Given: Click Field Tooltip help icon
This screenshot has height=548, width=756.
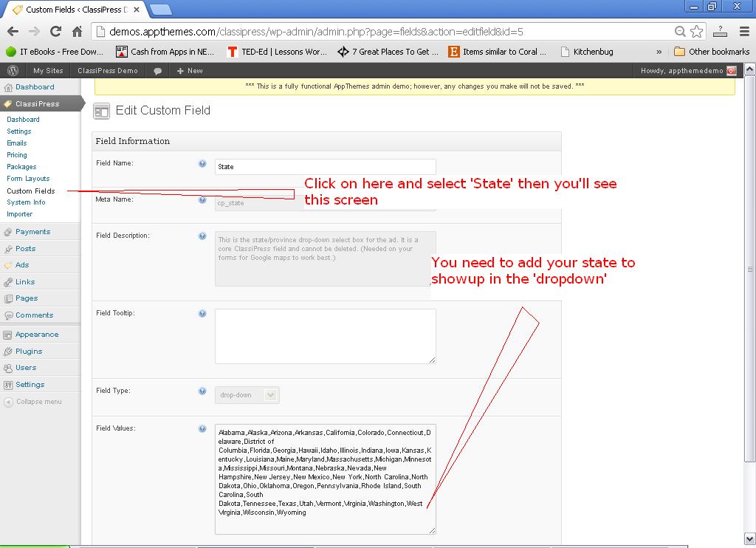Looking at the screenshot, I should point(202,314).
